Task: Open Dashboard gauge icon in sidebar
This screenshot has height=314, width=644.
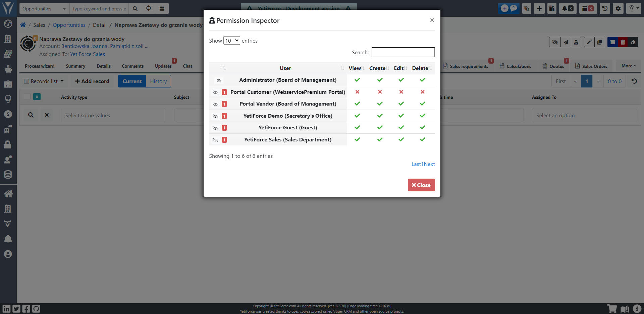Action: click(x=8, y=24)
